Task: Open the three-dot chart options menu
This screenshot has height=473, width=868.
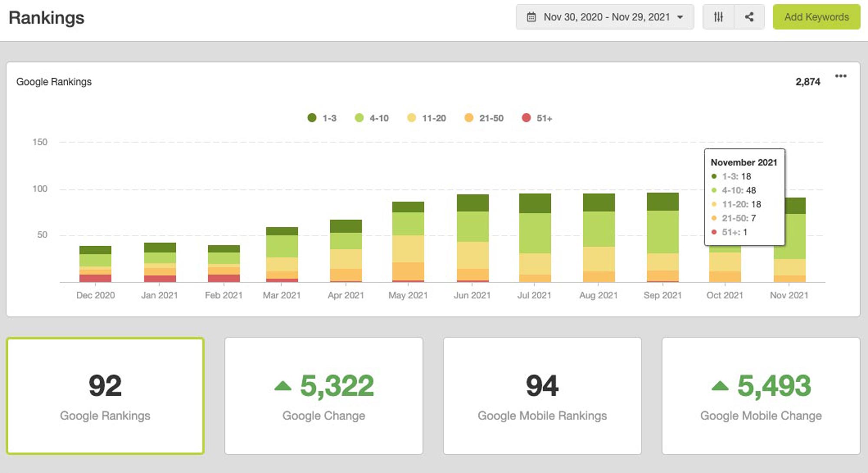Action: [841, 76]
